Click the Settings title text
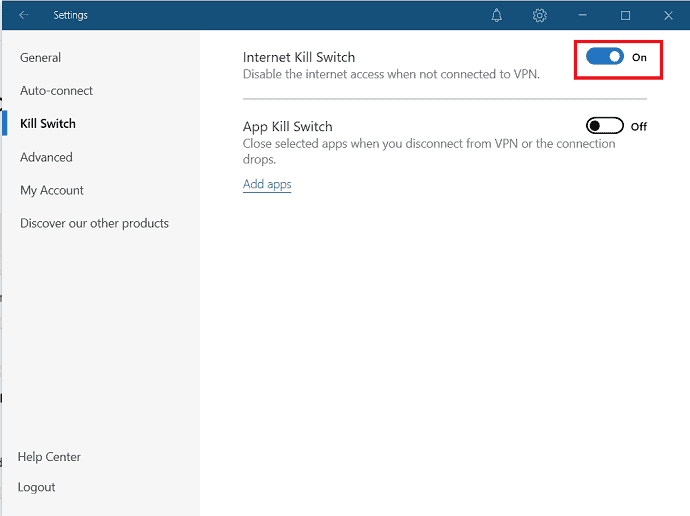The height and width of the screenshot is (516, 690). [70, 15]
